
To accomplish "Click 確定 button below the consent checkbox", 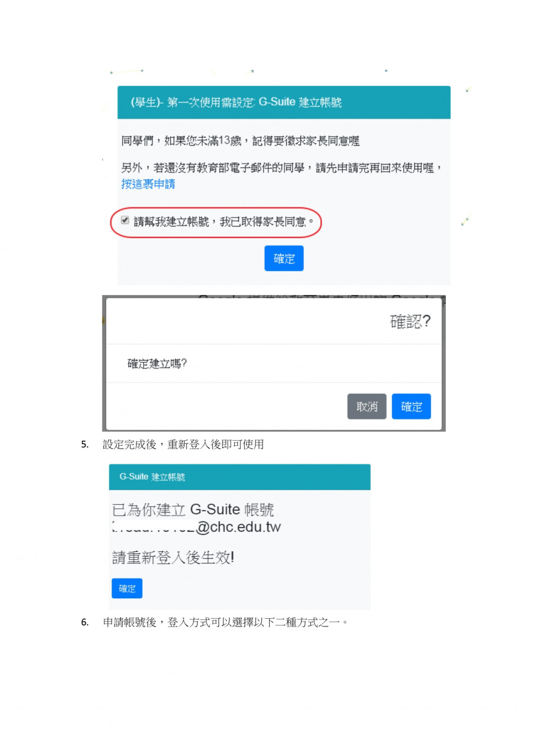I will point(284,258).
